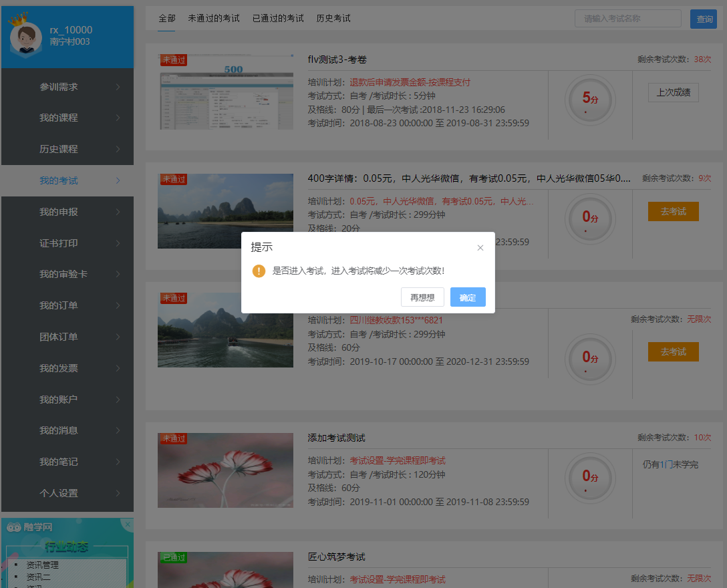Expand the 我的审验卡 chevron arrow
727x588 pixels.
coord(118,274)
